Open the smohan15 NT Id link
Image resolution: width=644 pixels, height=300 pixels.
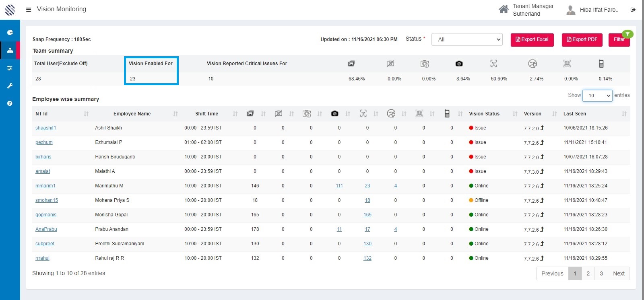(47, 200)
